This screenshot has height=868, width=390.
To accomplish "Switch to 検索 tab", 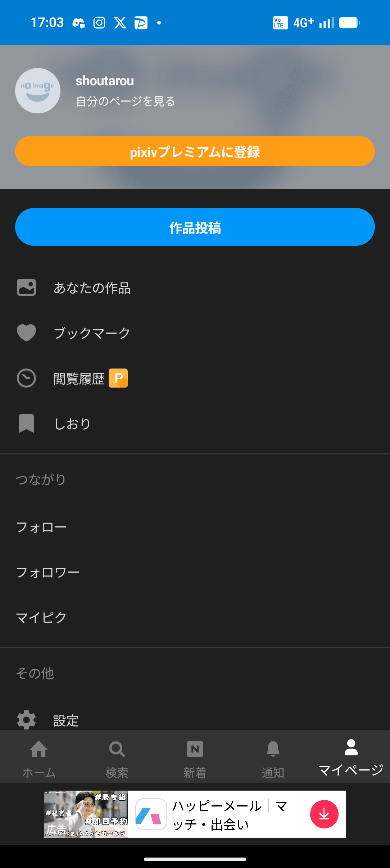I will (x=117, y=757).
